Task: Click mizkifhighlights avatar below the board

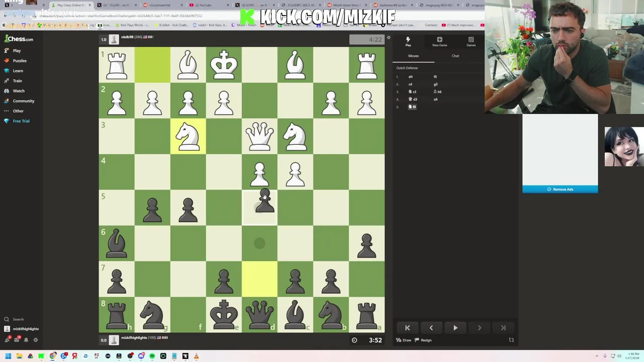Action: pyautogui.click(x=114, y=340)
